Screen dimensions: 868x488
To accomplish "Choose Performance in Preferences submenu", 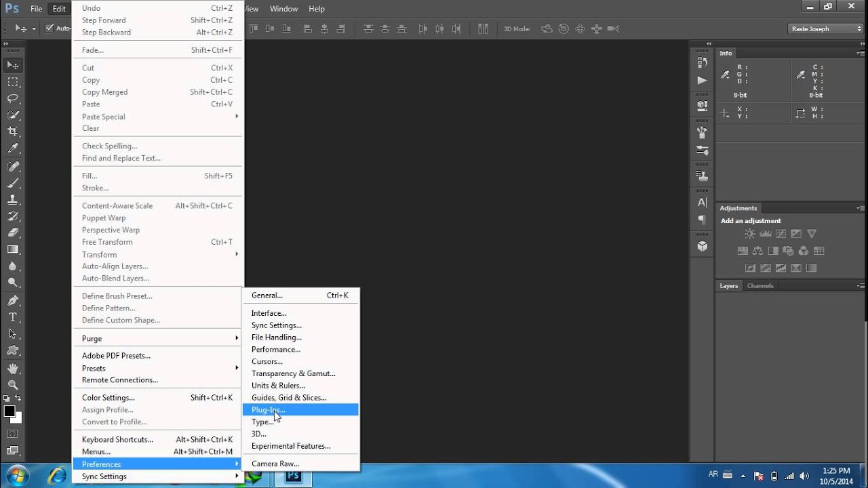I will 300,349.
